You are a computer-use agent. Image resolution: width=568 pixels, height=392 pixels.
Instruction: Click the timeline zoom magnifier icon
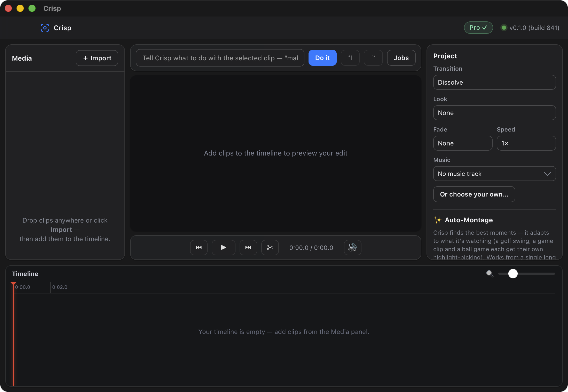tap(490, 274)
